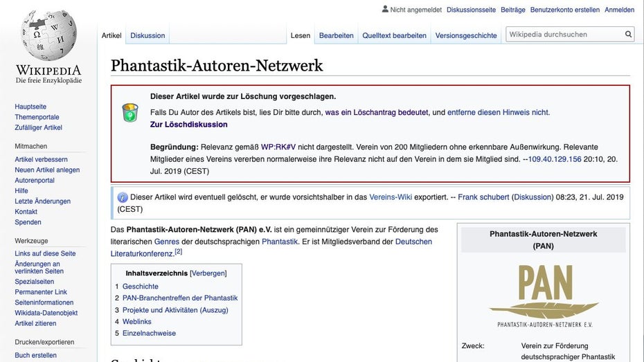Viewport: 644px width, 362px height.
Task: Open the Phantastik link in intro
Action: [280, 242]
